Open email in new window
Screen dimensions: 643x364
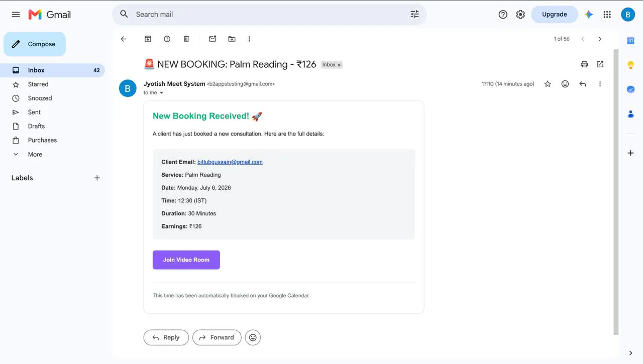(600, 64)
